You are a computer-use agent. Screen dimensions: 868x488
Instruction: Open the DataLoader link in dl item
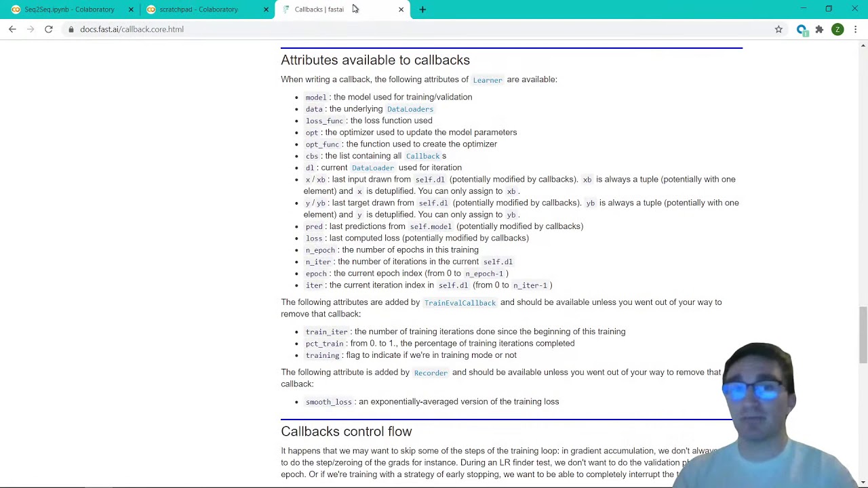(372, 167)
